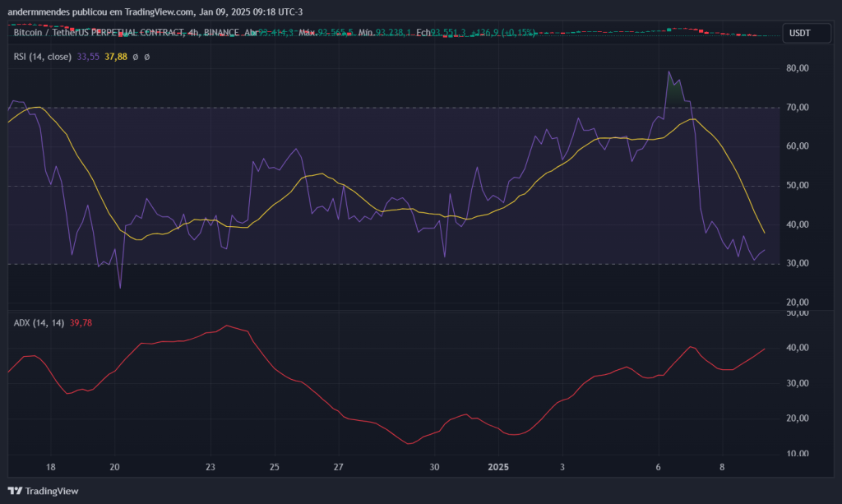Image resolution: width=842 pixels, height=504 pixels.
Task: Click the TradingView logo at bottom left
Action: coord(43,491)
